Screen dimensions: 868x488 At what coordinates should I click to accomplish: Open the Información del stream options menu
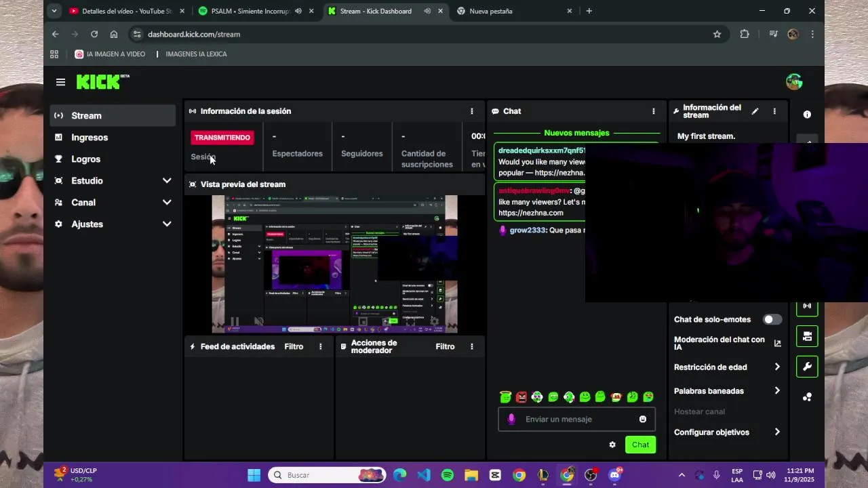[774, 111]
